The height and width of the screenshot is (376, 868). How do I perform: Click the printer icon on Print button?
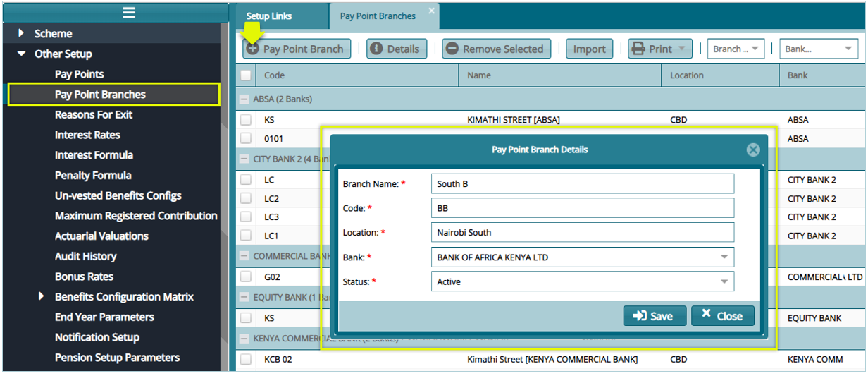pos(638,49)
